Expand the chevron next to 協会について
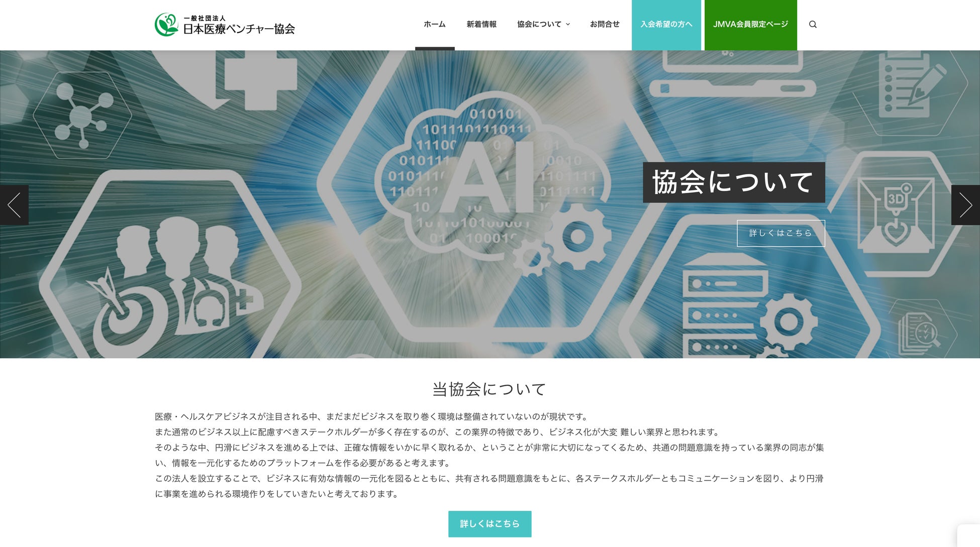Image resolution: width=980 pixels, height=547 pixels. click(568, 24)
